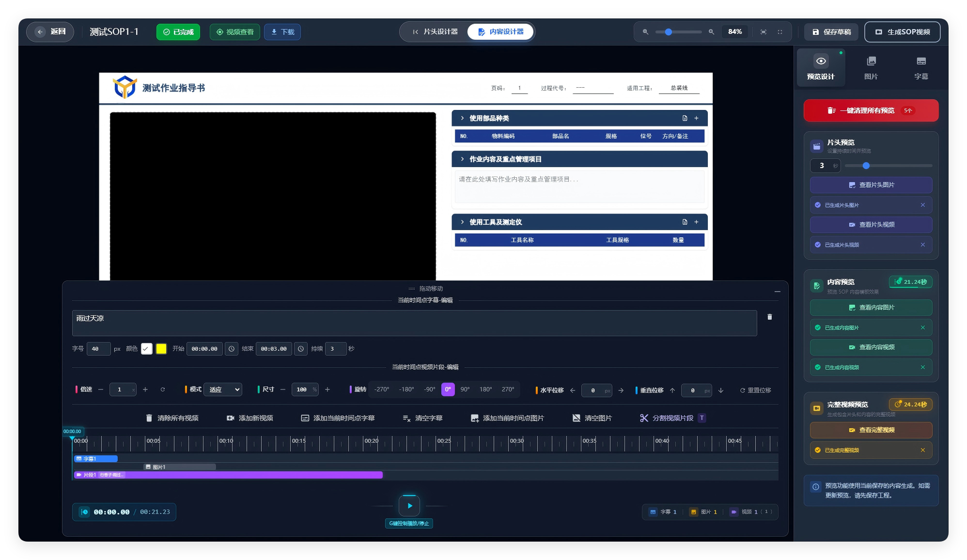Select the -270° rotation option

[382, 389]
